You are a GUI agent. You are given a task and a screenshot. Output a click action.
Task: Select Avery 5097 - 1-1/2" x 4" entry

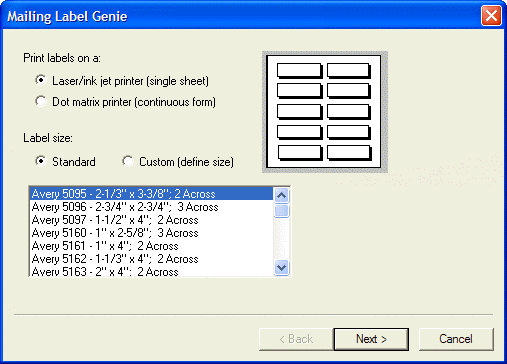coord(152,220)
